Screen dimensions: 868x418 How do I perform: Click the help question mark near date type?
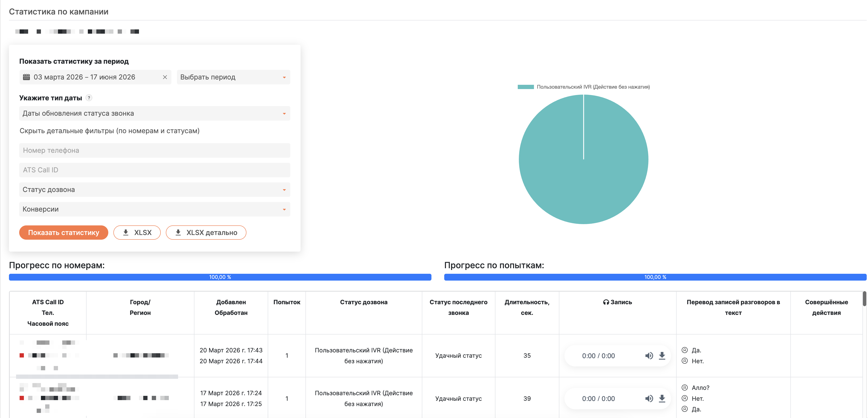tap(89, 98)
